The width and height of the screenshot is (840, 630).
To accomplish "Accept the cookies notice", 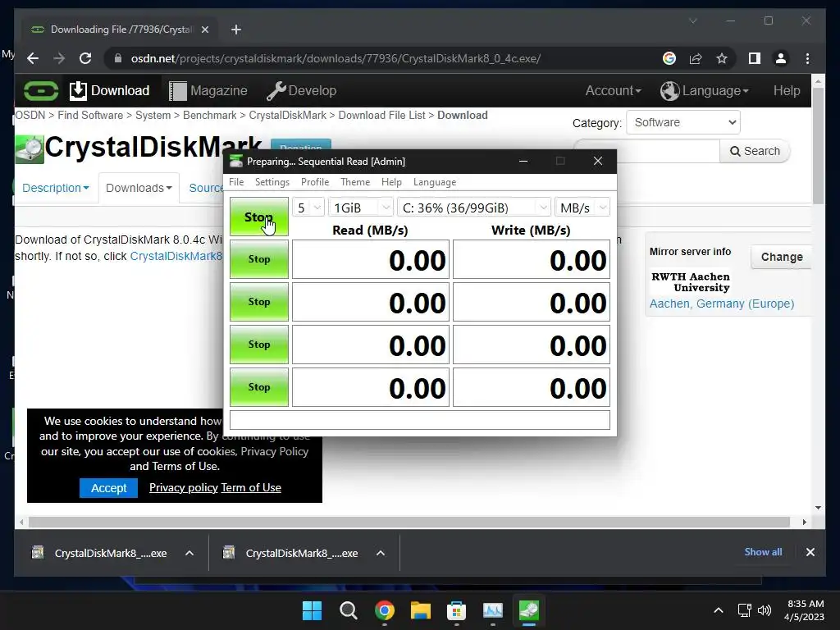I will pos(109,488).
